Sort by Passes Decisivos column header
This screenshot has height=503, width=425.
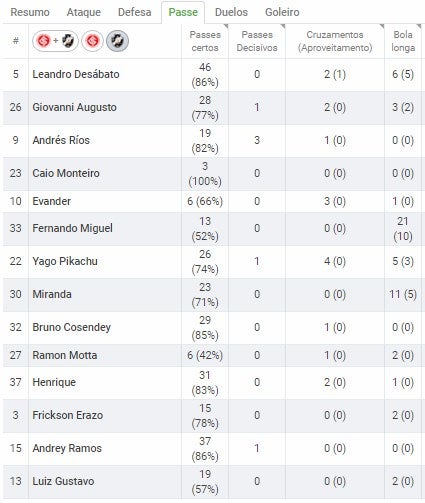(257, 41)
